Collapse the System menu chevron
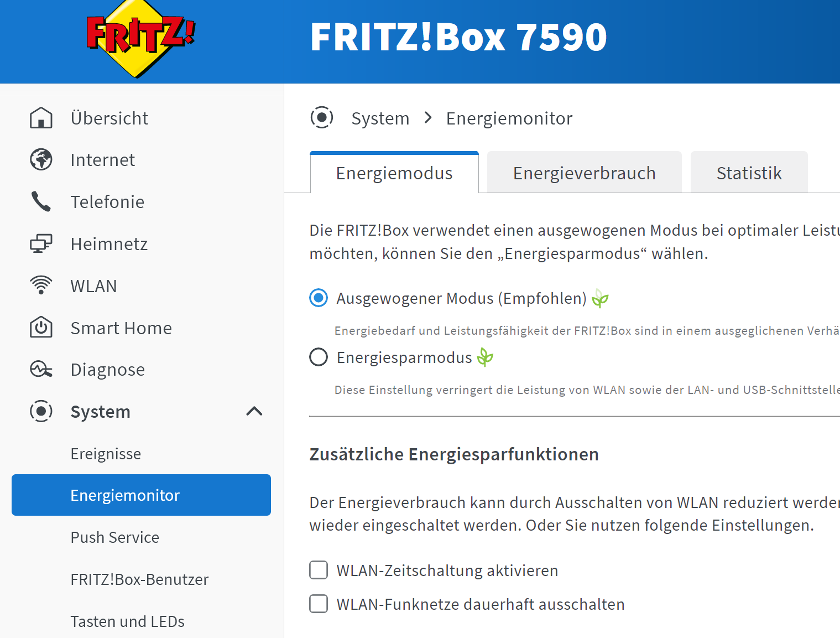Screen dimensions: 840x638 point(254,411)
